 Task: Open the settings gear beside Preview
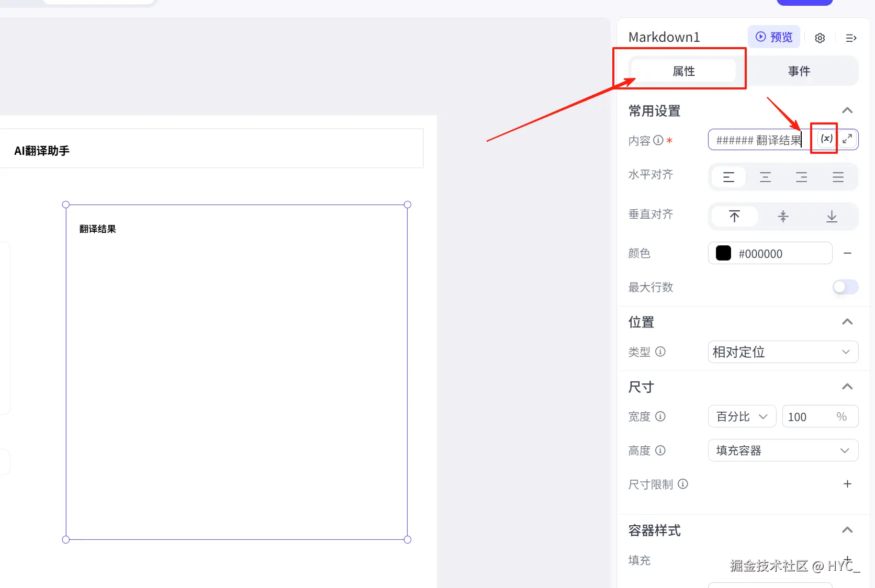820,38
